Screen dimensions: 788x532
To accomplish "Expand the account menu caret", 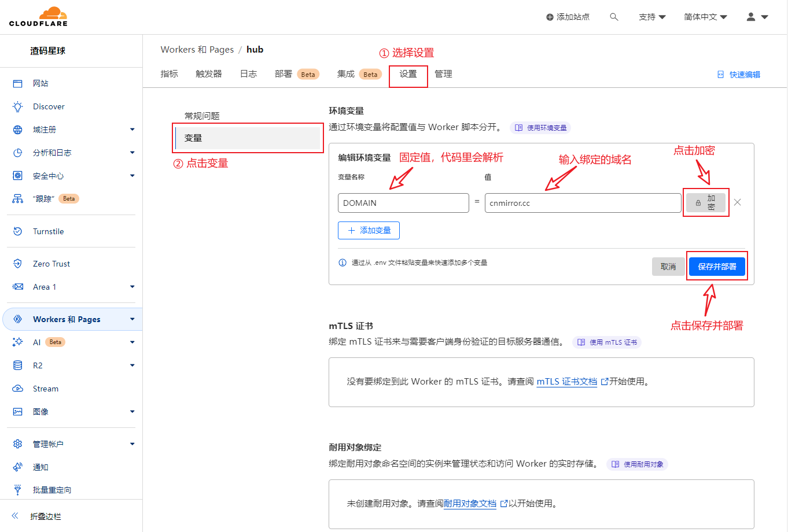I will point(765,17).
